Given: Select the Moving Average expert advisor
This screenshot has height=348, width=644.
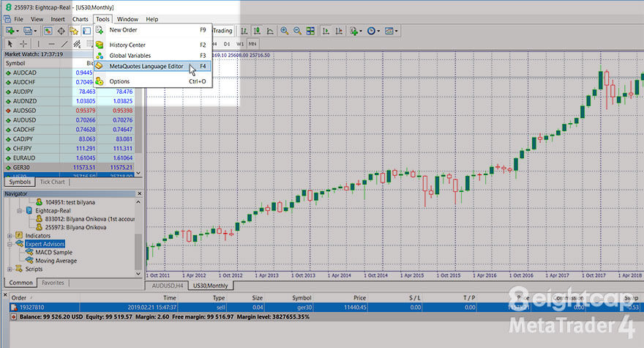Looking at the screenshot, I should click(x=56, y=260).
